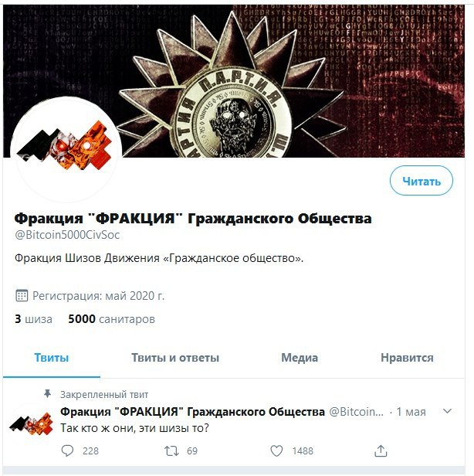
Task: Click the pin icon beside Закрепленный твит
Action: pos(48,394)
